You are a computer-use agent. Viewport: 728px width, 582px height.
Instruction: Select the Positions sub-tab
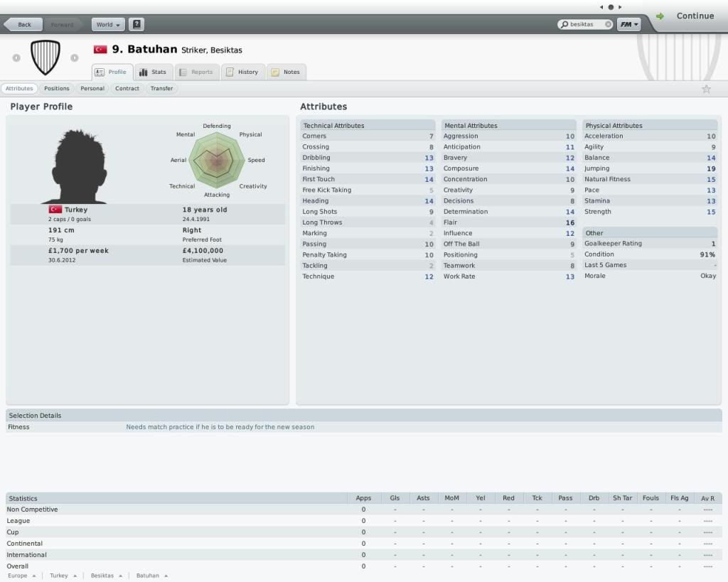57,88
